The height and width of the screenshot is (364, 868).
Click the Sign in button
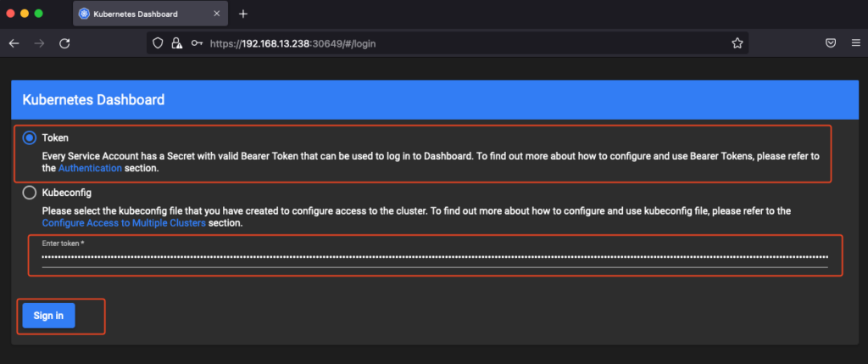coord(48,316)
